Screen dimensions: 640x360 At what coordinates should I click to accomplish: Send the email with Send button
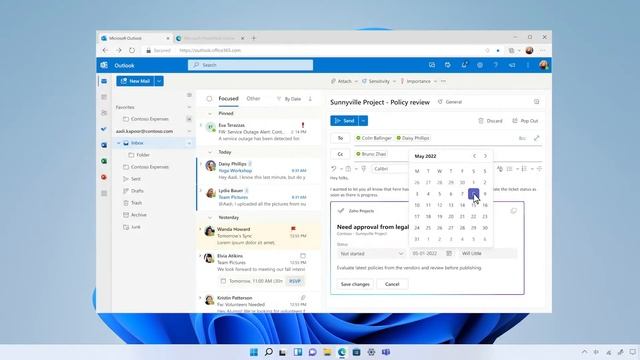344,121
